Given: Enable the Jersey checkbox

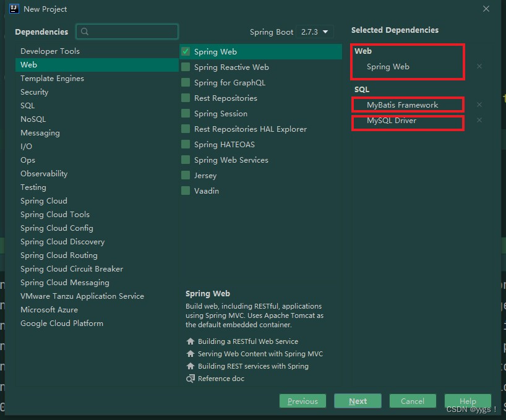Looking at the screenshot, I should (x=186, y=176).
